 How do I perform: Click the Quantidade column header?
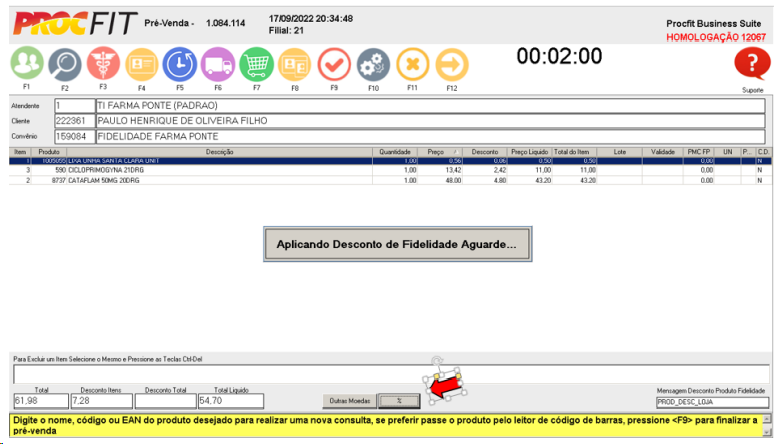pyautogui.click(x=395, y=152)
